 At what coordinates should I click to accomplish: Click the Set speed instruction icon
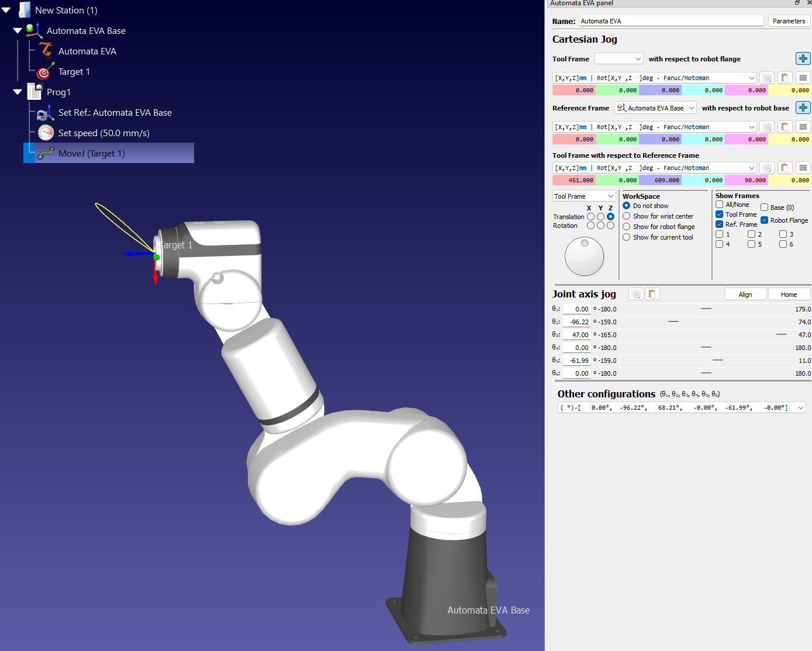pyautogui.click(x=46, y=133)
